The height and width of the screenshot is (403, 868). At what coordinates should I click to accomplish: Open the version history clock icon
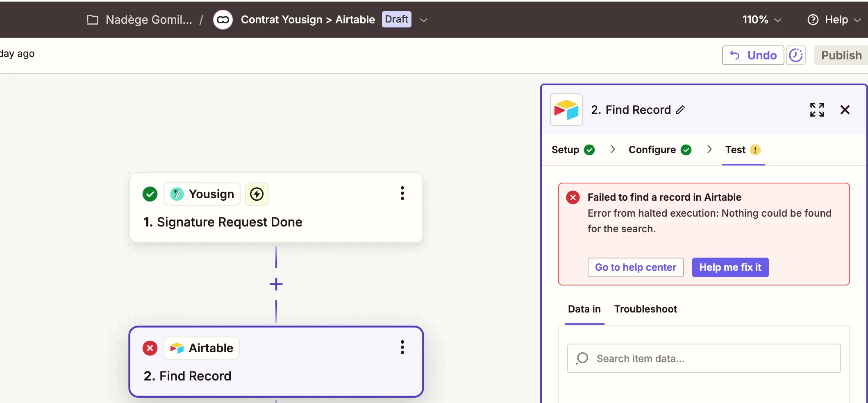tap(796, 55)
